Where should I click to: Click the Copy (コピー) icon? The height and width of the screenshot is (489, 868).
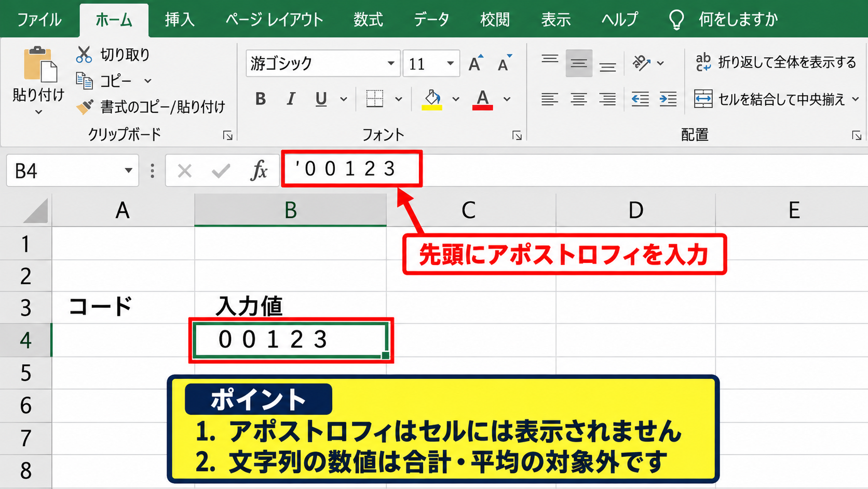pyautogui.click(x=84, y=81)
